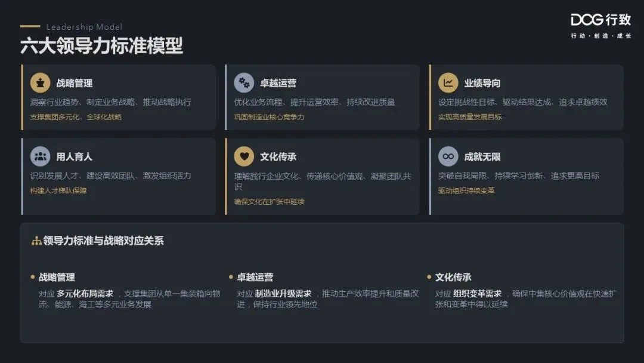The height and width of the screenshot is (363, 644).
Task: Click the 制造业升级需求 bold text
Action: 283,294
